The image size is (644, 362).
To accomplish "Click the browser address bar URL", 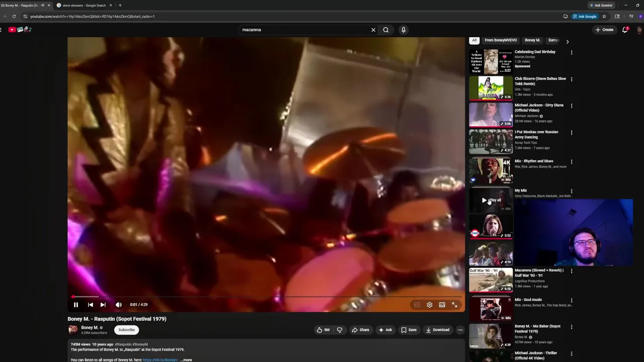I will pos(92,16).
